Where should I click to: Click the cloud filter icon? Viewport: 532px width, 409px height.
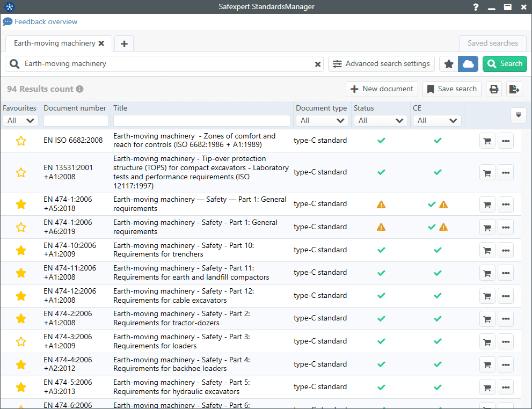(x=469, y=64)
